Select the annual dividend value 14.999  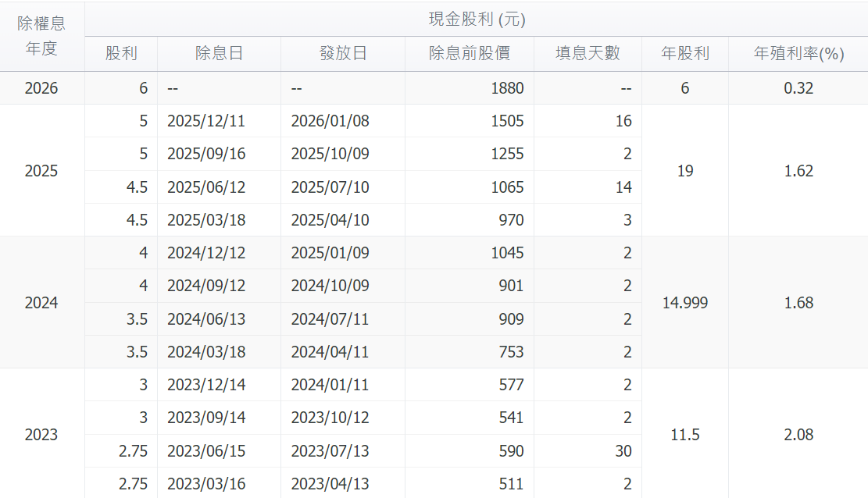point(684,302)
